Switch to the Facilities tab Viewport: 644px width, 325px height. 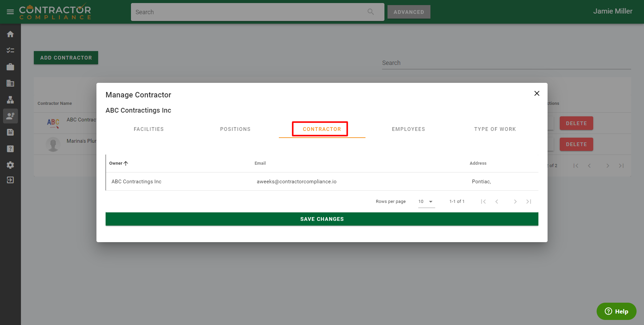pos(149,129)
